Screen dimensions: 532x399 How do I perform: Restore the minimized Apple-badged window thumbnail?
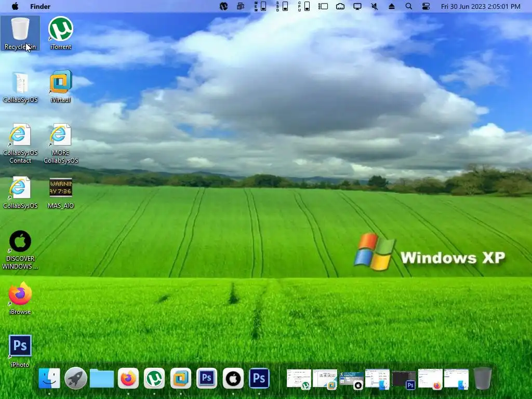[x=352, y=380]
